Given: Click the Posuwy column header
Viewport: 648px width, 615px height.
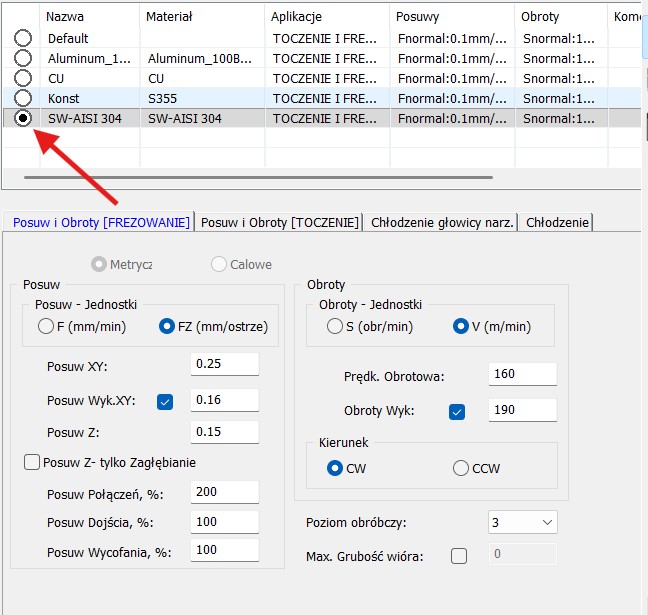Looking at the screenshot, I should pos(418,17).
